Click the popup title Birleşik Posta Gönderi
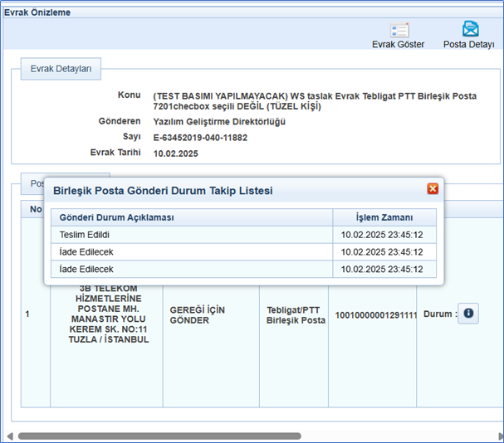 point(163,191)
